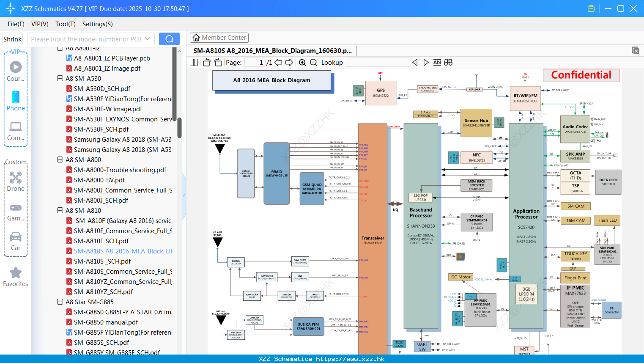Open A8_A8001_IZ image.pdf
Viewport: 644px width, 363px height.
[x=107, y=69]
